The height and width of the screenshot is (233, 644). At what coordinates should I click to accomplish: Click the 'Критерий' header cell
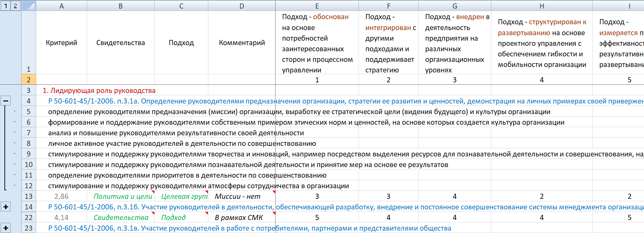[61, 43]
